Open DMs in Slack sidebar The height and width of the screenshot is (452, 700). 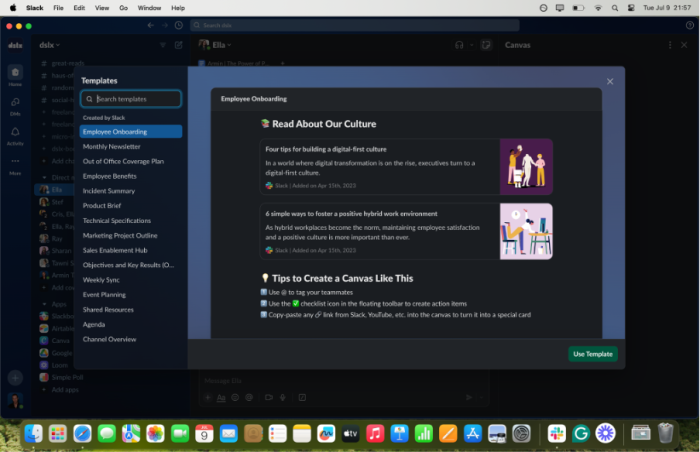point(15,105)
